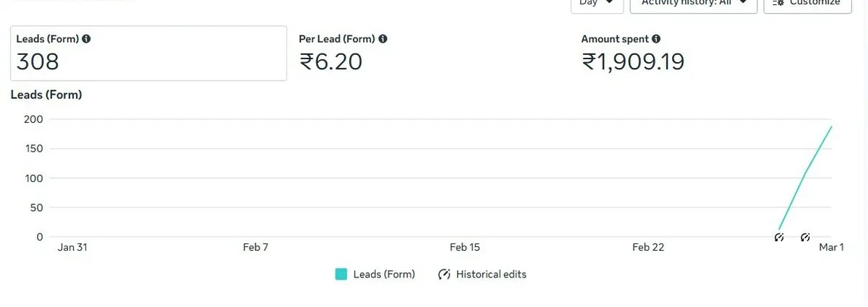Click the Customize button text
The image size is (868, 307).
click(814, 3)
